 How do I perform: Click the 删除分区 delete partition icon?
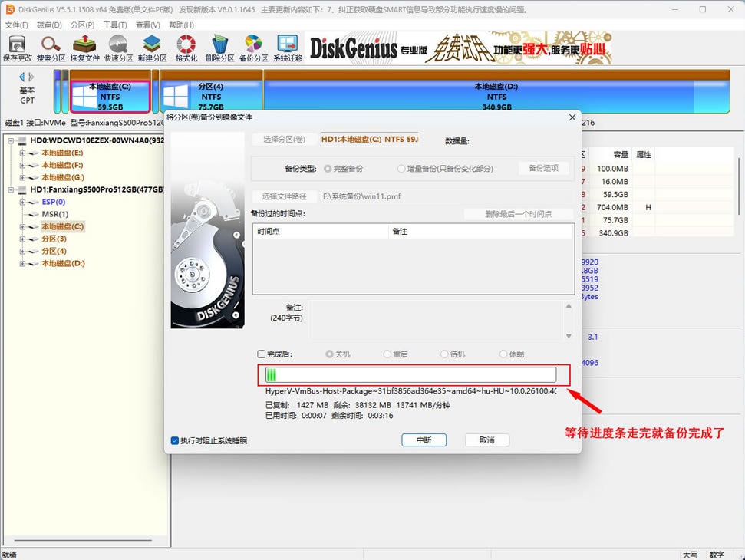pos(219,46)
